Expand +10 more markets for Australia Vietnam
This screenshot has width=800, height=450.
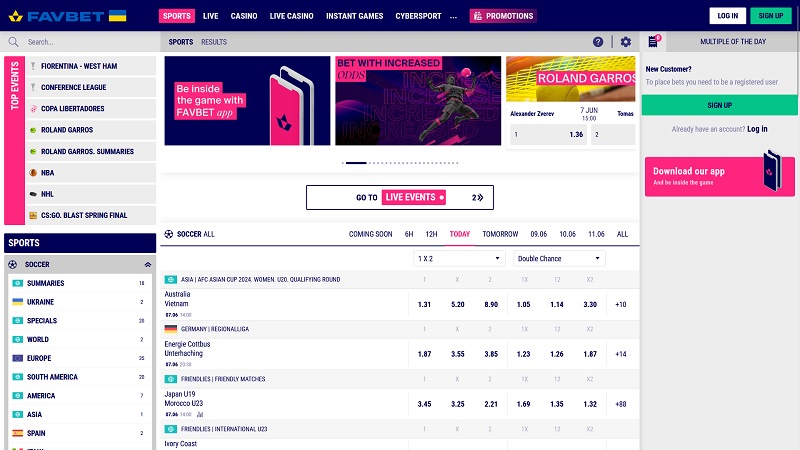(620, 304)
